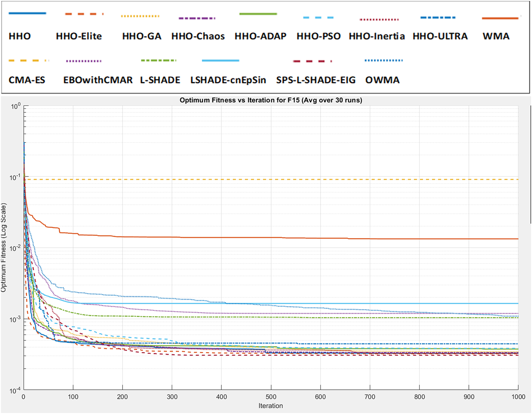Image resolution: width=532 pixels, height=414 pixels.
Task: Click the HHO-Chaos purple legend line sample
Action: [197, 18]
